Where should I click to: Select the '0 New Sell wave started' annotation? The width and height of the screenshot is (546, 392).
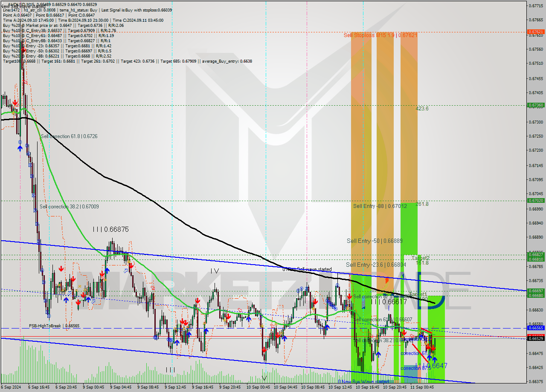click(x=307, y=269)
